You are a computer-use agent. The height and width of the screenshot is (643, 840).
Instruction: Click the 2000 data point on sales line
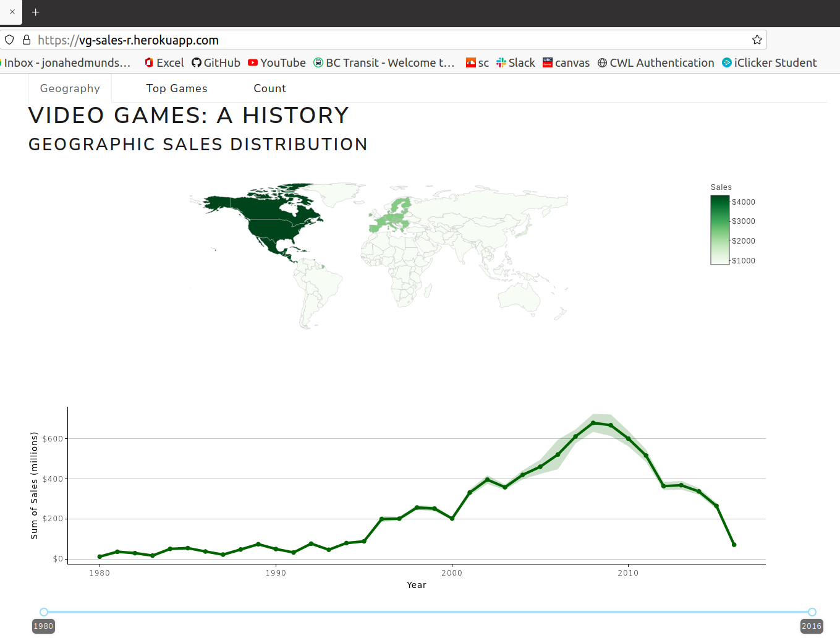coord(452,519)
